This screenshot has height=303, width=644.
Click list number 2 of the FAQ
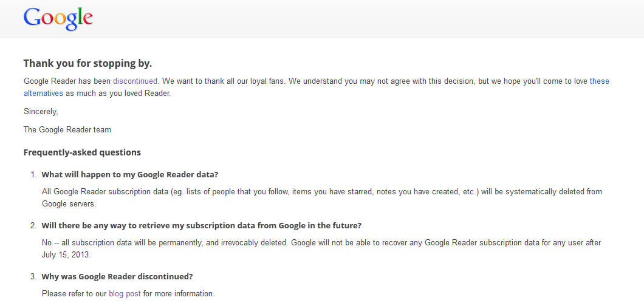point(33,225)
